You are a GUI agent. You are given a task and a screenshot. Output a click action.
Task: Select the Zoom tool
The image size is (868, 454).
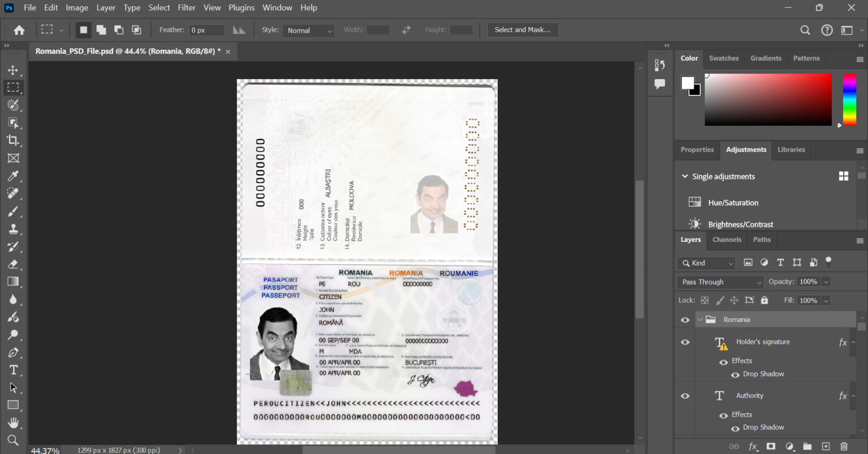pyautogui.click(x=13, y=440)
